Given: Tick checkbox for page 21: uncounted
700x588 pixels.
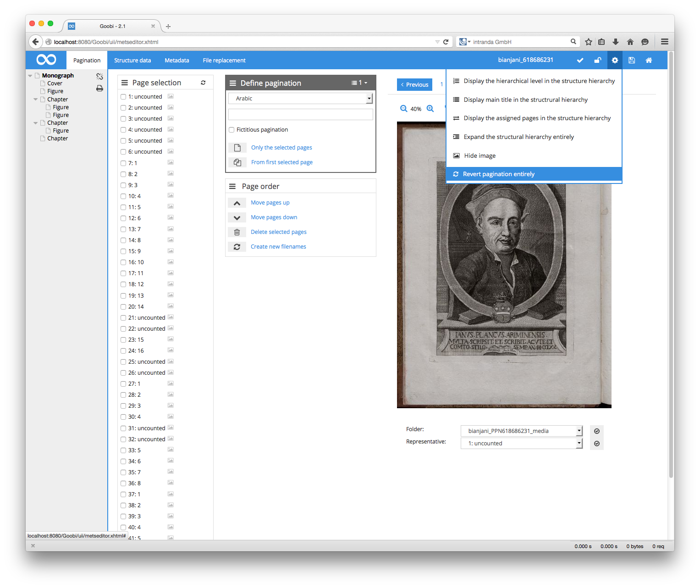Looking at the screenshot, I should coord(123,318).
